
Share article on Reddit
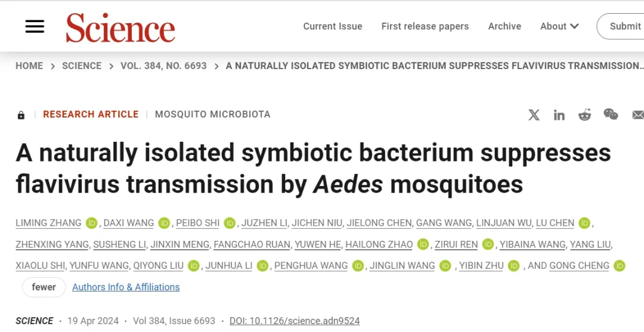point(584,115)
